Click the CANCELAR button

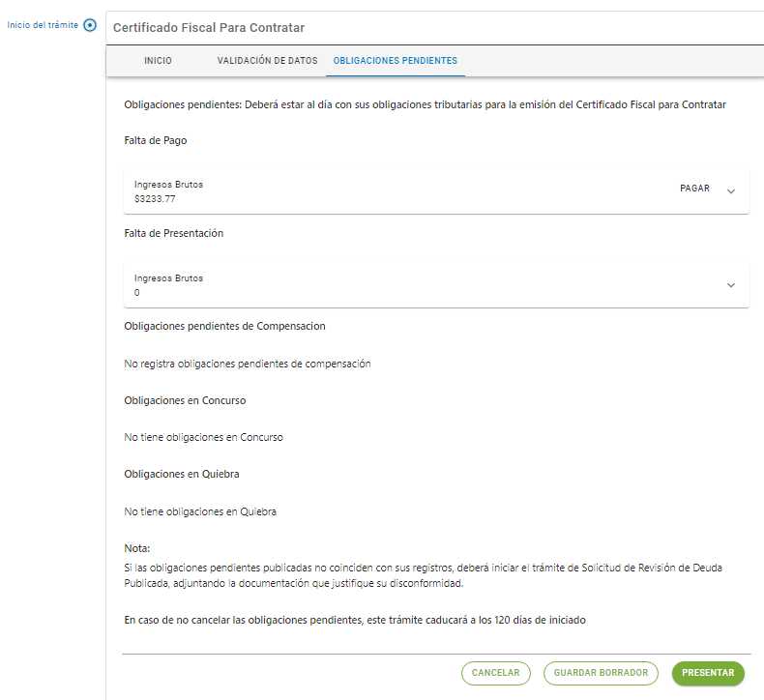[495, 673]
